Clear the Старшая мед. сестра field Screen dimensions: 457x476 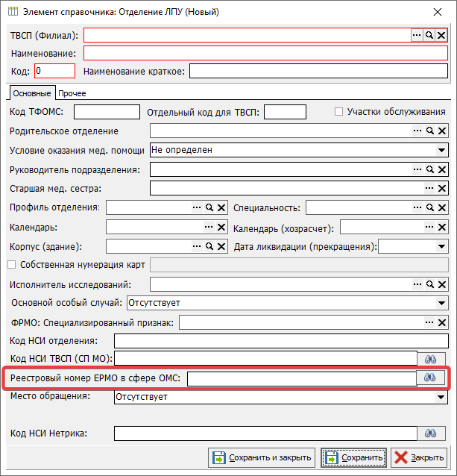pos(442,188)
